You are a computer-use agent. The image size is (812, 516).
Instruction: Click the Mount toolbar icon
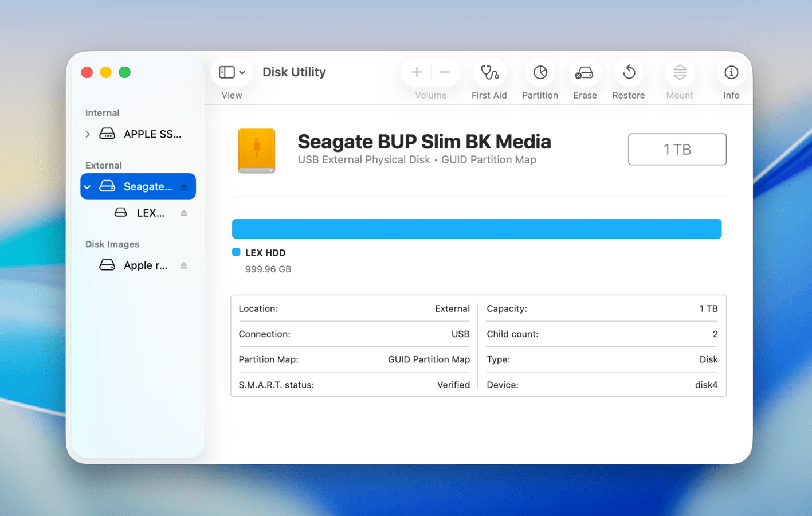click(x=680, y=73)
